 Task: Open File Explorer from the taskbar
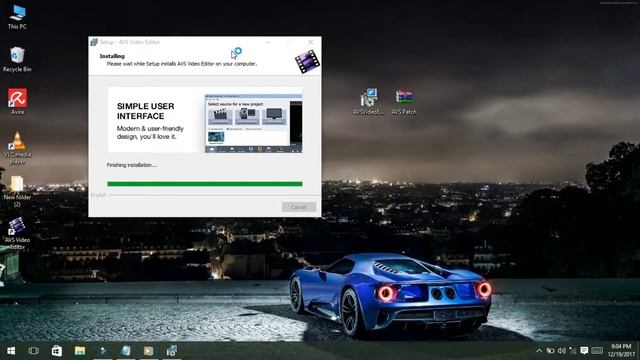click(80, 351)
